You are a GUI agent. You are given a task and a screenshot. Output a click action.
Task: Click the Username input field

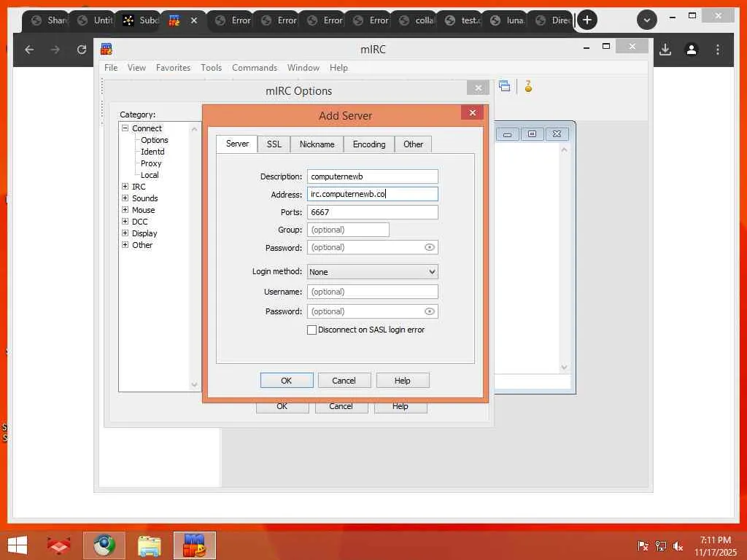coord(373,292)
